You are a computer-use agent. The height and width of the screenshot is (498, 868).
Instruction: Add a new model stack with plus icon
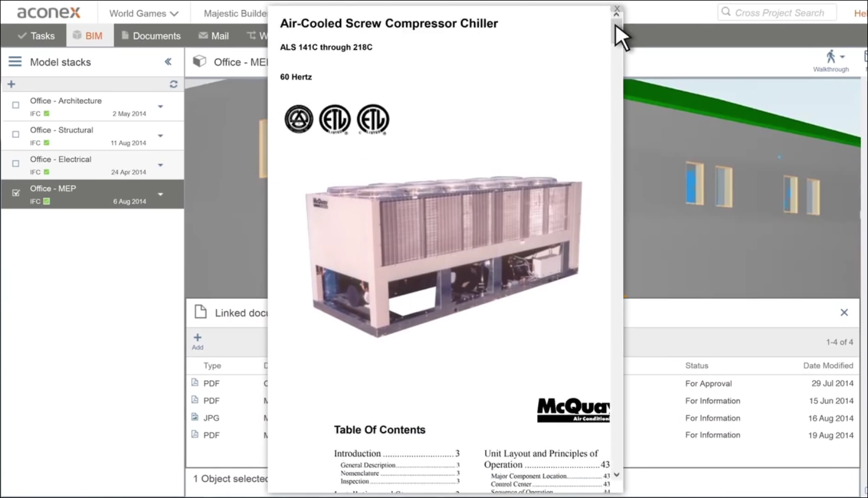pyautogui.click(x=11, y=84)
